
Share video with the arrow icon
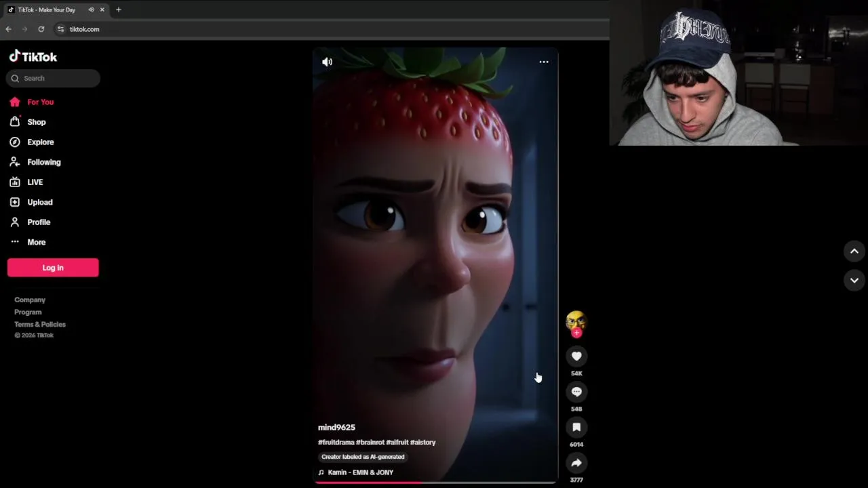[576, 463]
